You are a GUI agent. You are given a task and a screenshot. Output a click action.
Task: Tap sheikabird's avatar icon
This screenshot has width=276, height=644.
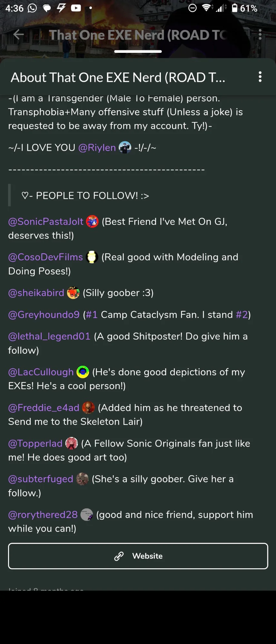(73, 293)
